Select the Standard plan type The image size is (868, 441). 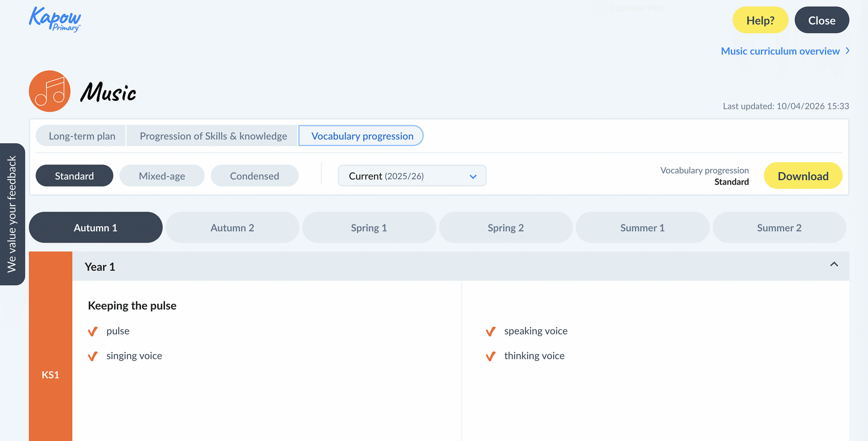tap(74, 176)
